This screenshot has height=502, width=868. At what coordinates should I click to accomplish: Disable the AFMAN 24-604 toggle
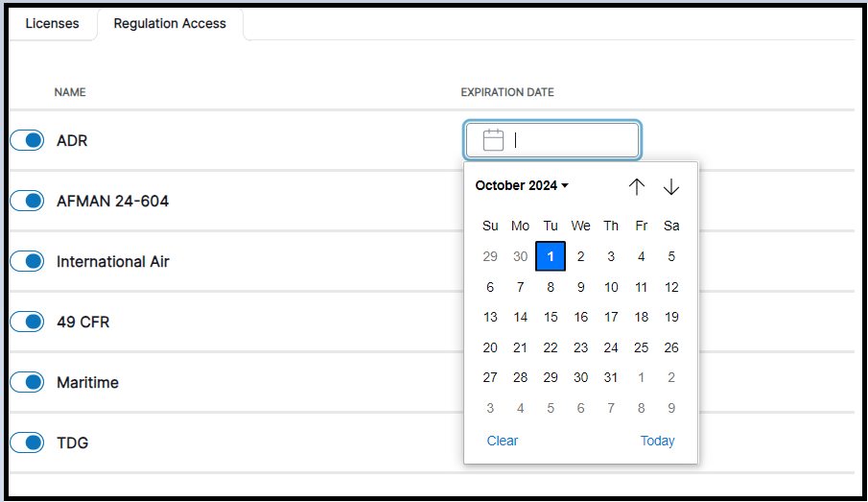tap(28, 201)
